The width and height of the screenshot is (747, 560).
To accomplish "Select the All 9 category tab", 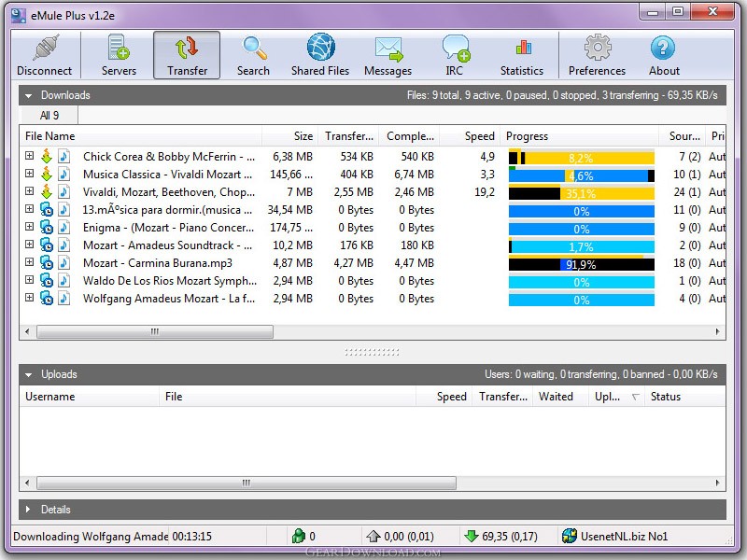I will click(x=49, y=116).
